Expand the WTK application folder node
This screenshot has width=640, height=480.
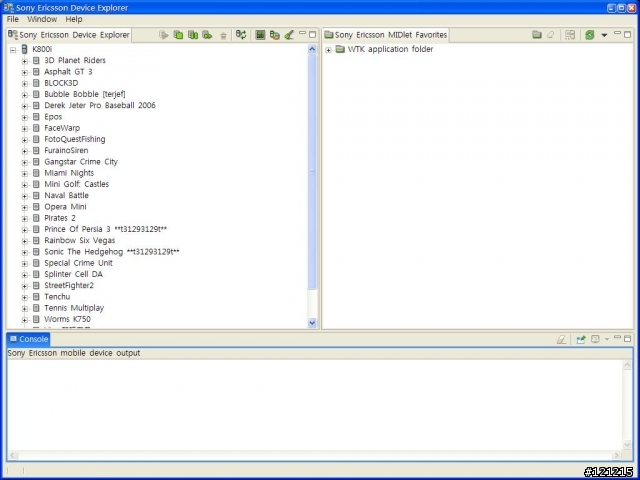tap(329, 50)
